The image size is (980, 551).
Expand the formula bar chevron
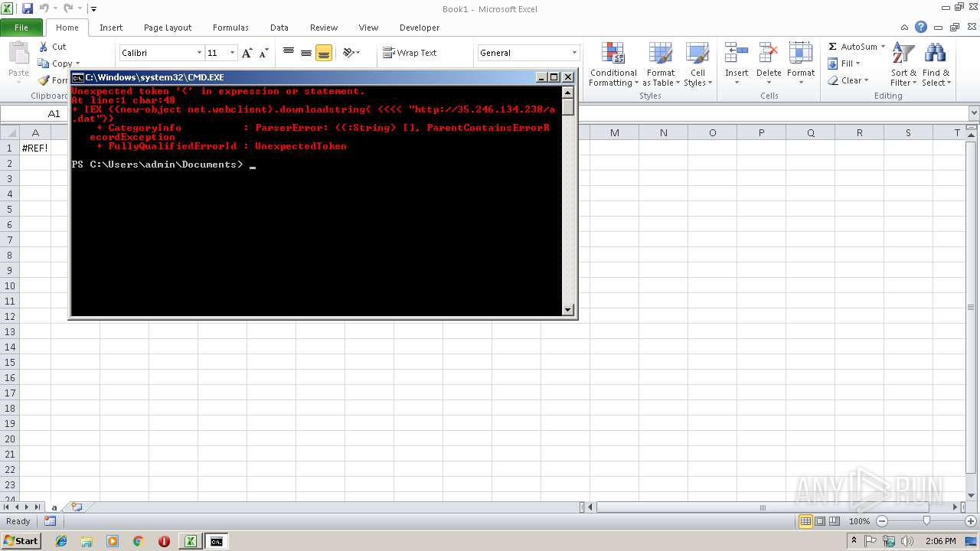tap(973, 113)
